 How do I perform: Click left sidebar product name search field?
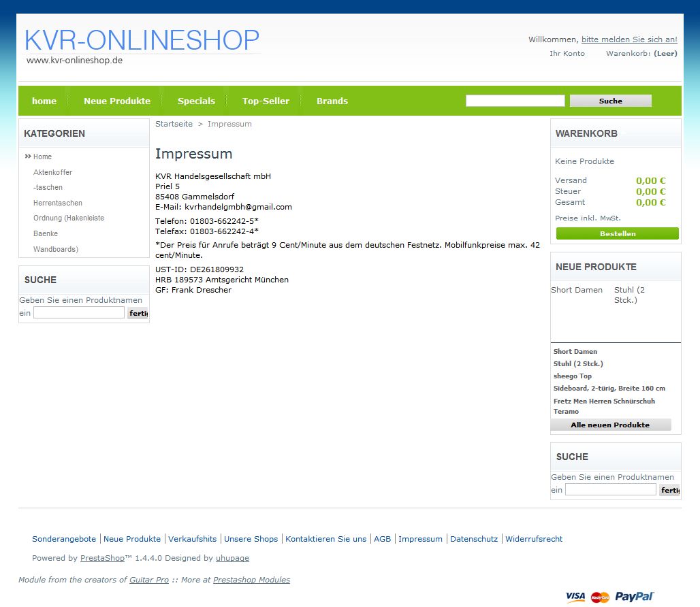pyautogui.click(x=79, y=313)
